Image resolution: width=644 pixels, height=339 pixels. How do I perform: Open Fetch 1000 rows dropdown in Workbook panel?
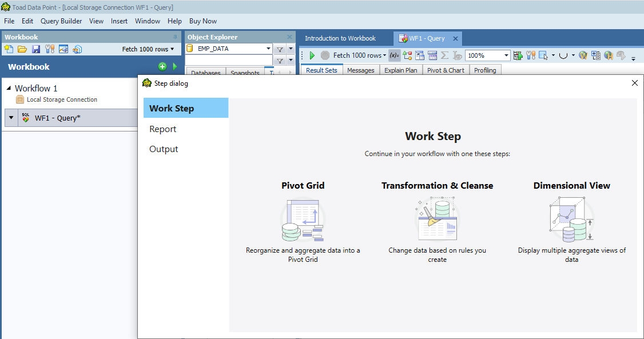(x=148, y=49)
